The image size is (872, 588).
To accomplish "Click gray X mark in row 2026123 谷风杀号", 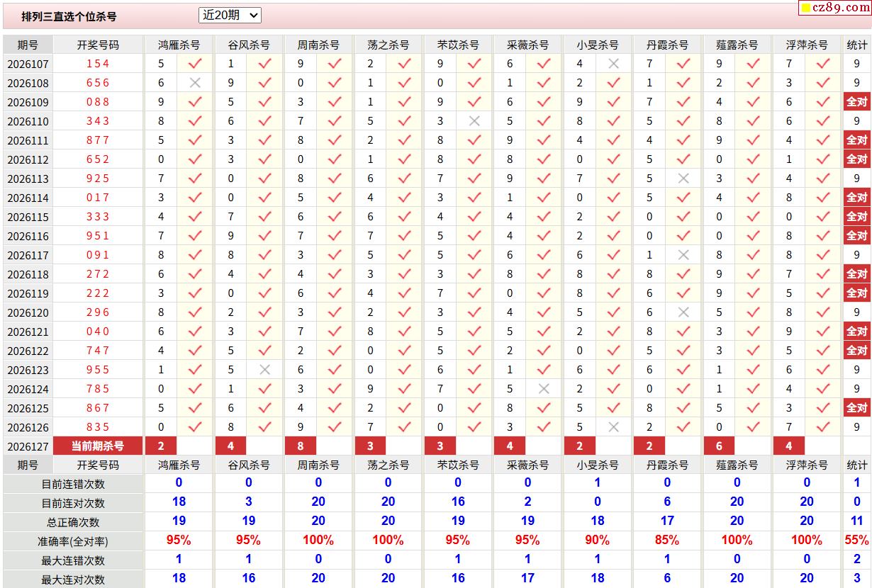I will (265, 370).
